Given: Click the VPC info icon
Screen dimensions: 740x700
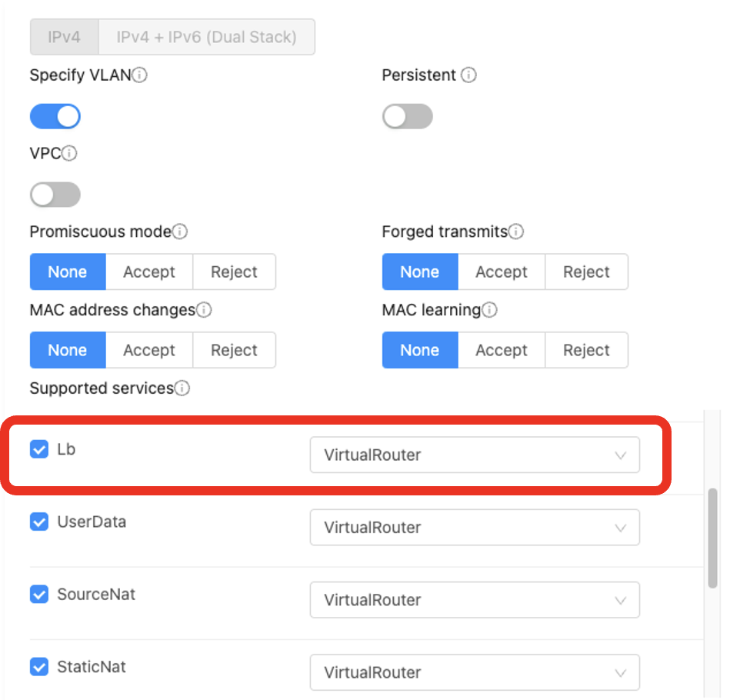Looking at the screenshot, I should (x=69, y=153).
